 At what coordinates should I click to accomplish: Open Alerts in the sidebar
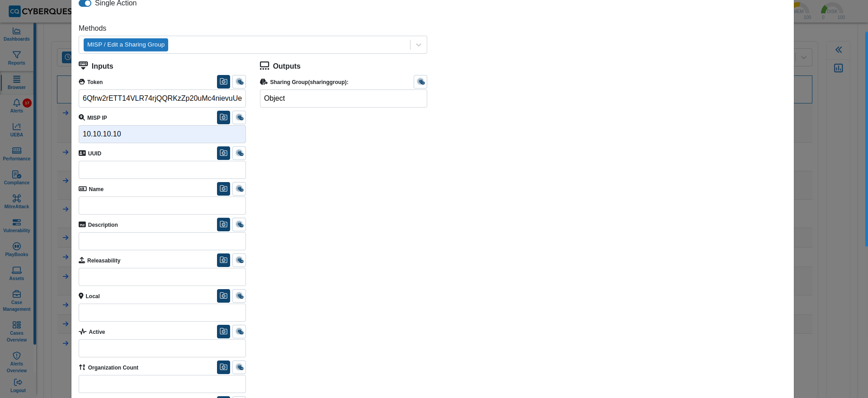click(x=17, y=106)
